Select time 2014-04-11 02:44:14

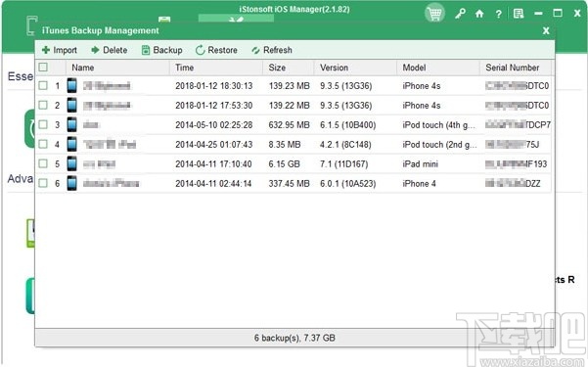coord(213,184)
